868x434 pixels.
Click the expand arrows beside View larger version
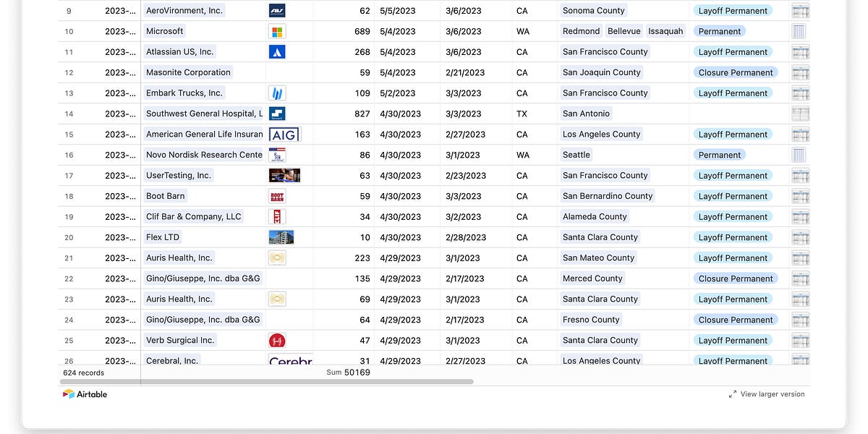[x=733, y=394]
